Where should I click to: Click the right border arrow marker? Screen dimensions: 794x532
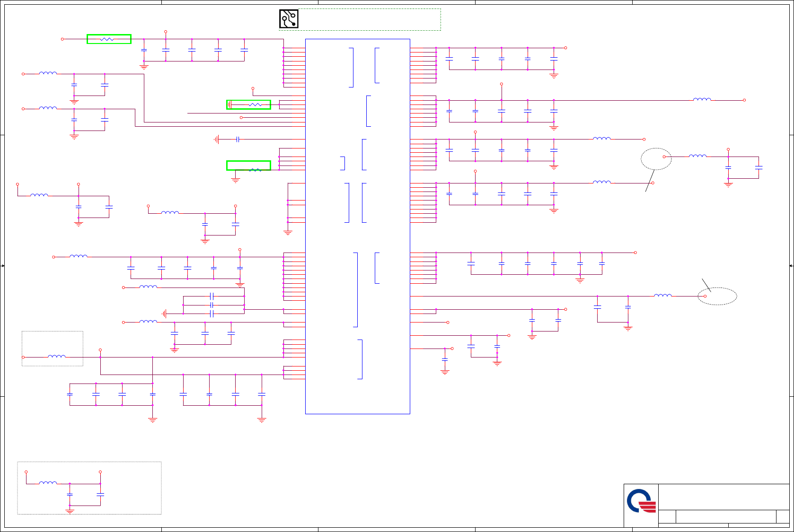click(x=791, y=266)
